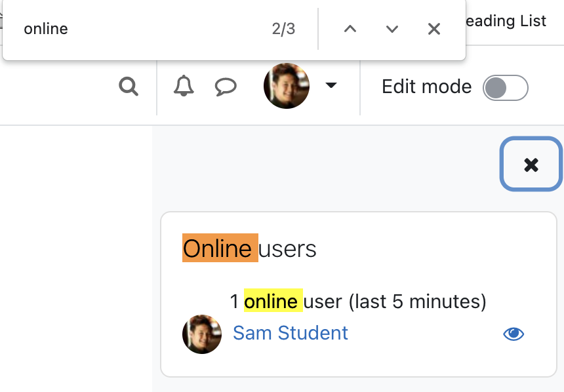
Task: Expand the user menu caret
Action: 331,85
